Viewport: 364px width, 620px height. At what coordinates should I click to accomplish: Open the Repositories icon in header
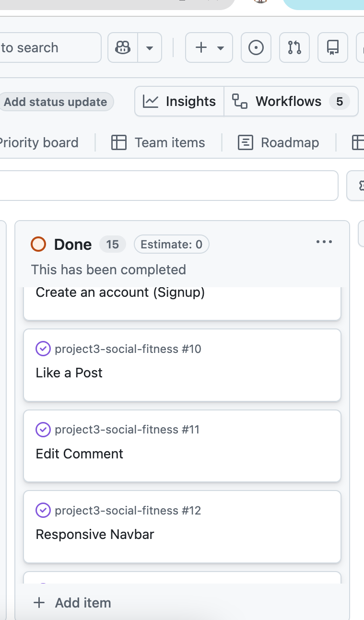[333, 47]
